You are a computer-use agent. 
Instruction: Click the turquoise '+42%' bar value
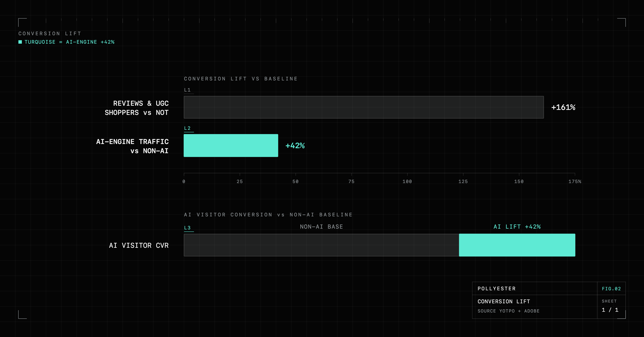pyautogui.click(x=295, y=146)
